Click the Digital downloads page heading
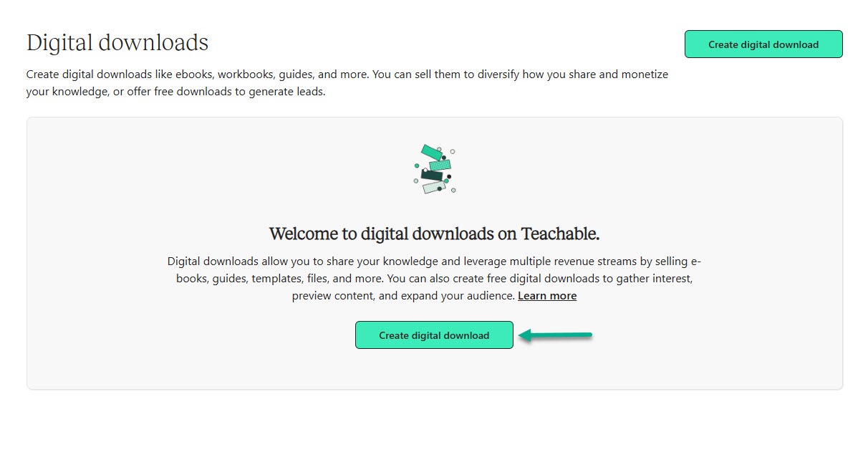 point(117,42)
